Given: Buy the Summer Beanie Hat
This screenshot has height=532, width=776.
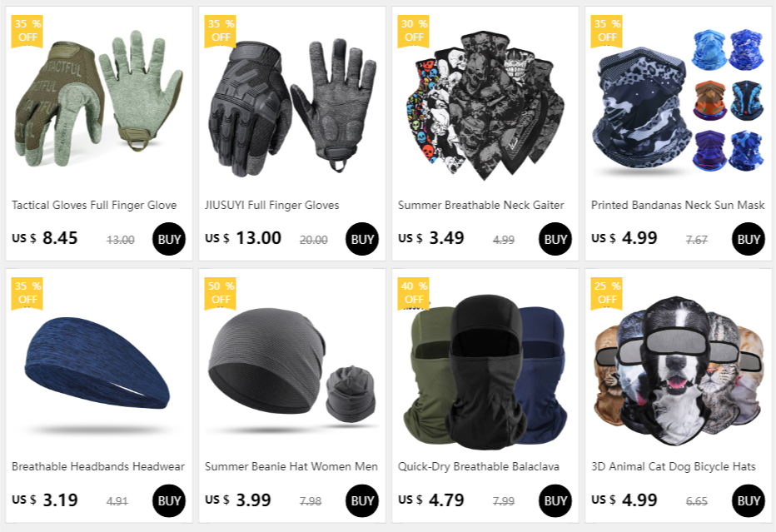Looking at the screenshot, I should point(361,501).
